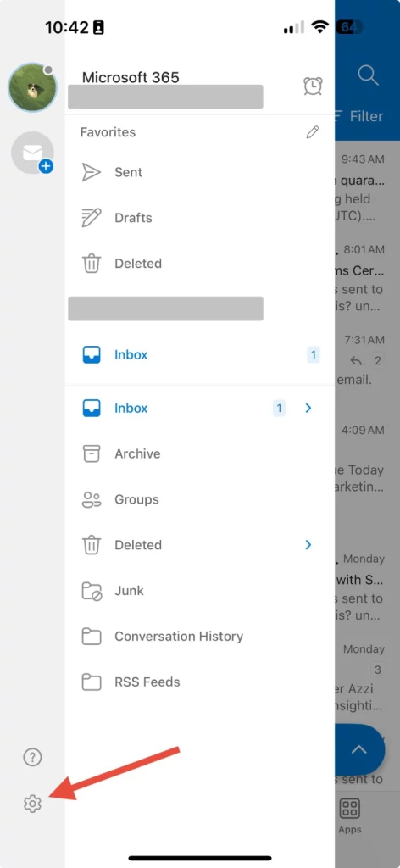
Task: Open the Junk folder
Action: [x=200, y=591]
